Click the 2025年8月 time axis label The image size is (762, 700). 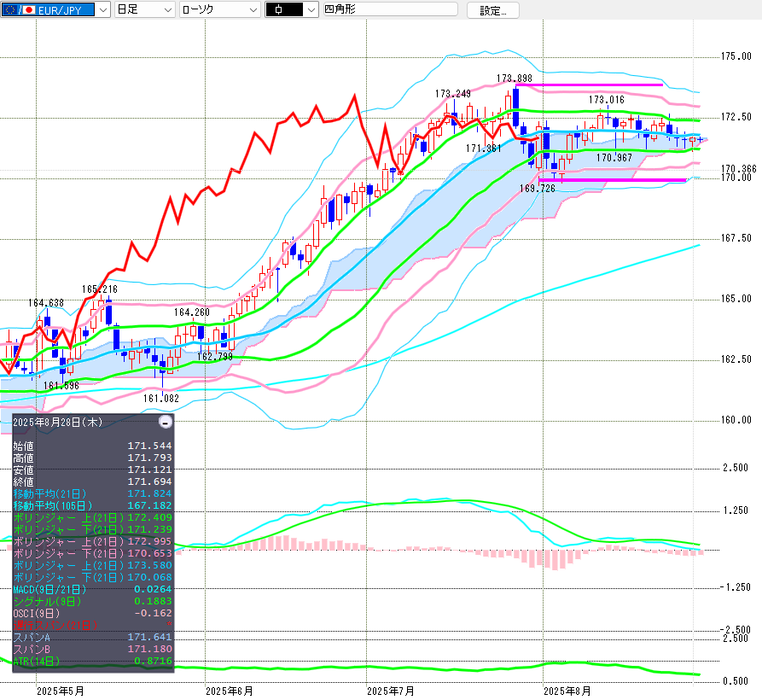point(567,691)
